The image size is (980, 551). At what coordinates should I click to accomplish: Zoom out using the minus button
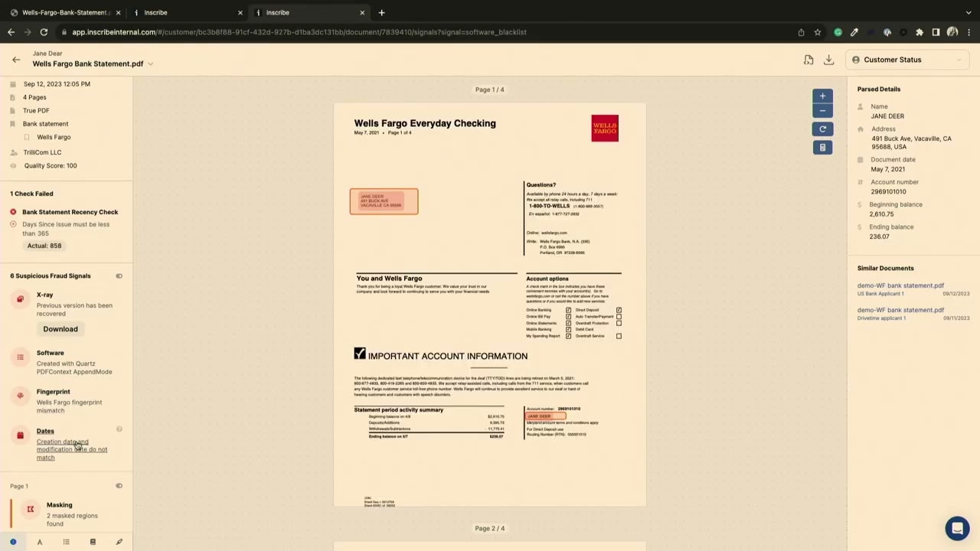click(x=822, y=110)
